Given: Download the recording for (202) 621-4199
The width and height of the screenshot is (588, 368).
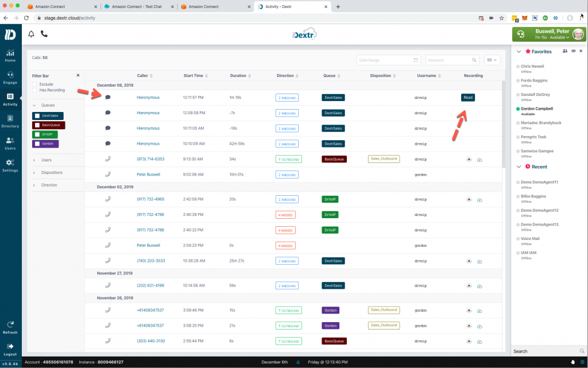Looking at the screenshot, I should pos(479,286).
